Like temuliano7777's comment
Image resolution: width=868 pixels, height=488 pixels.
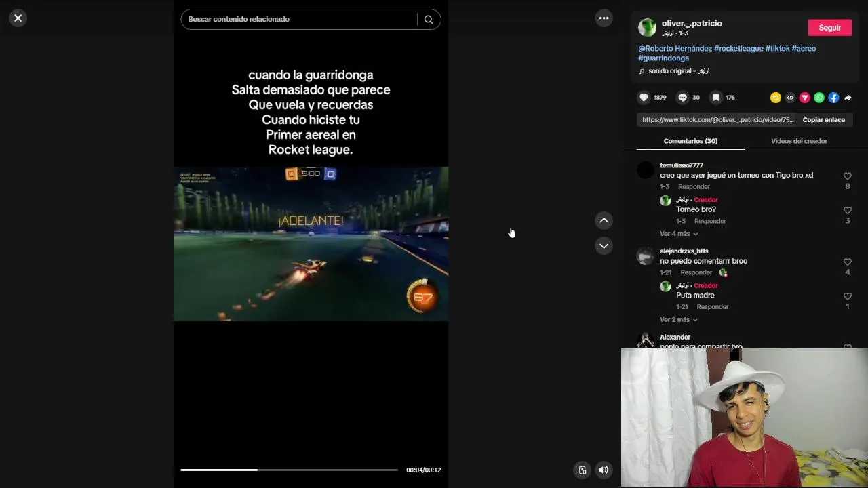(848, 176)
